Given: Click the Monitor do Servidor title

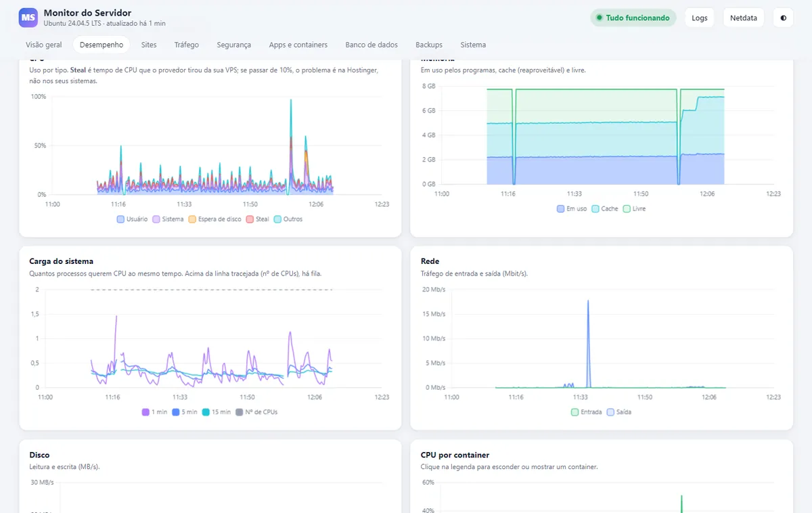Looking at the screenshot, I should (x=87, y=13).
